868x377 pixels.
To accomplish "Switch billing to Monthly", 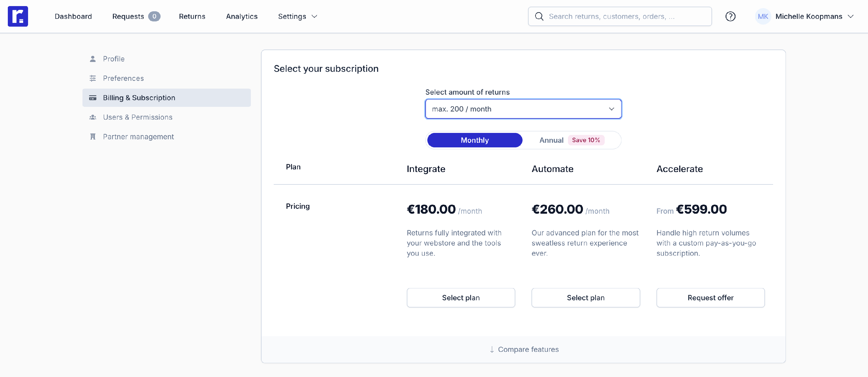I will (x=475, y=140).
